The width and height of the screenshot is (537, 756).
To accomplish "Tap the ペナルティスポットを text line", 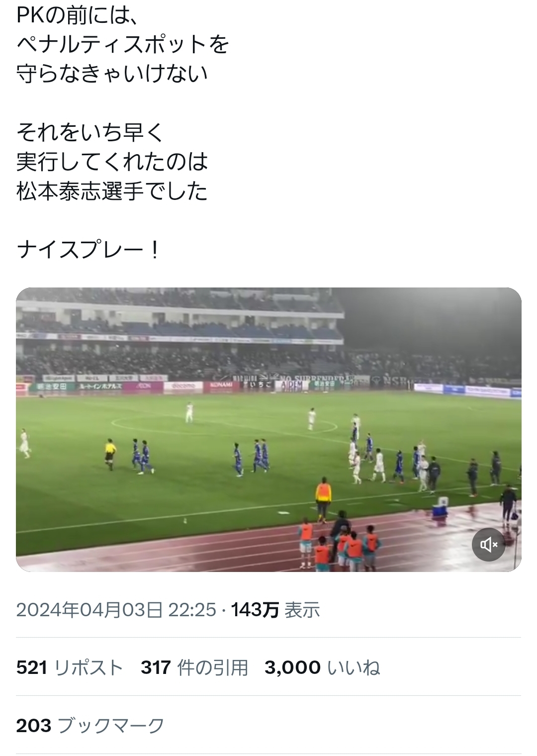I will click(x=123, y=45).
